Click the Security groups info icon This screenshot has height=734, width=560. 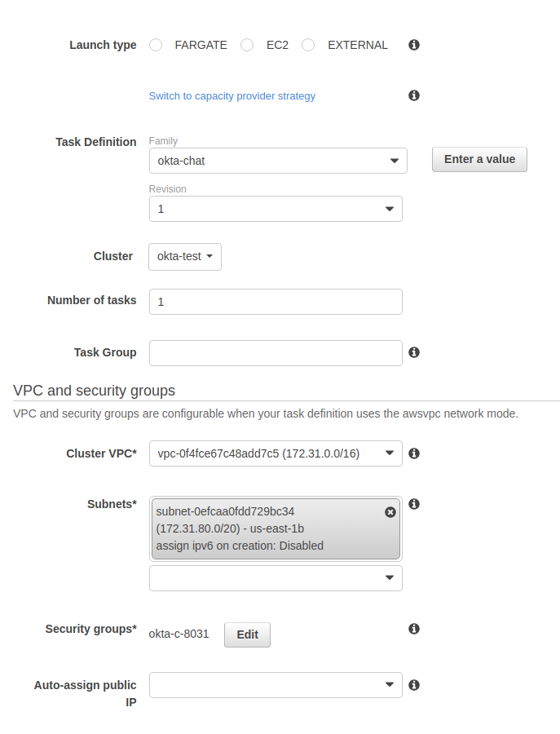tap(414, 629)
